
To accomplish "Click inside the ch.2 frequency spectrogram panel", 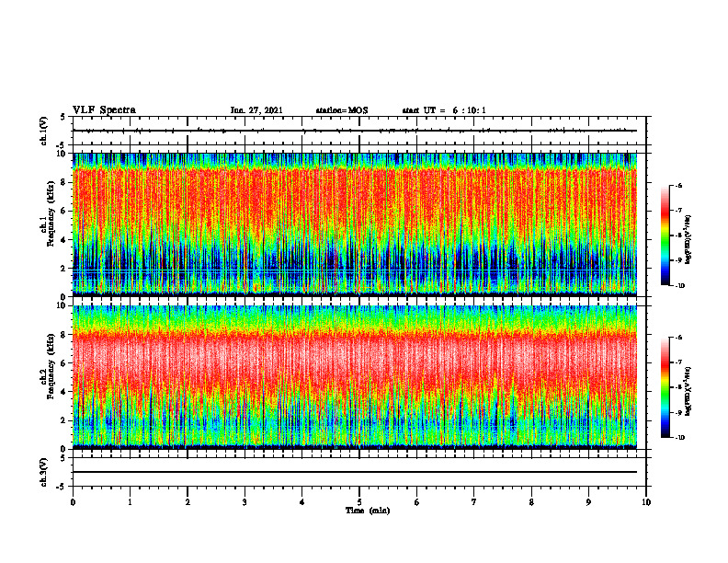I will coord(355,377).
